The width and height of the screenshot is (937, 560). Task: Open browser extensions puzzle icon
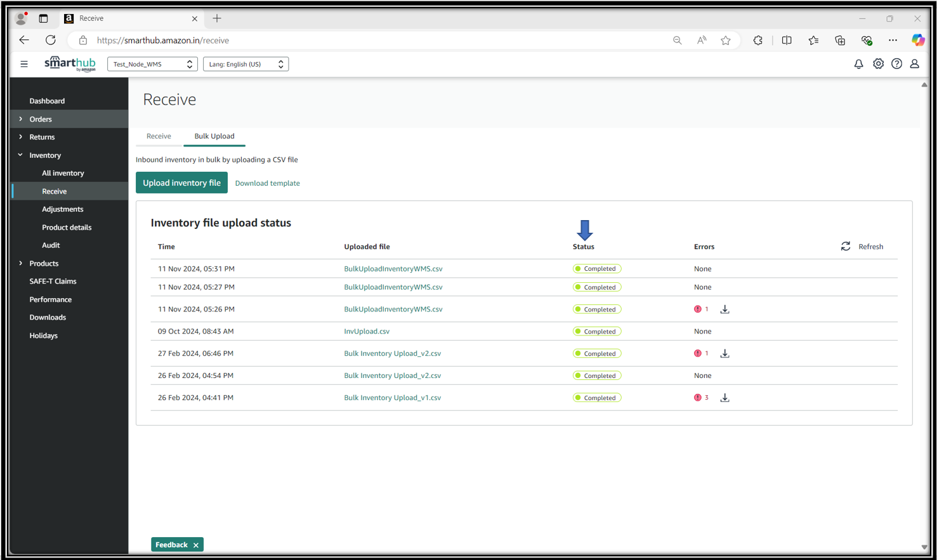coord(758,40)
